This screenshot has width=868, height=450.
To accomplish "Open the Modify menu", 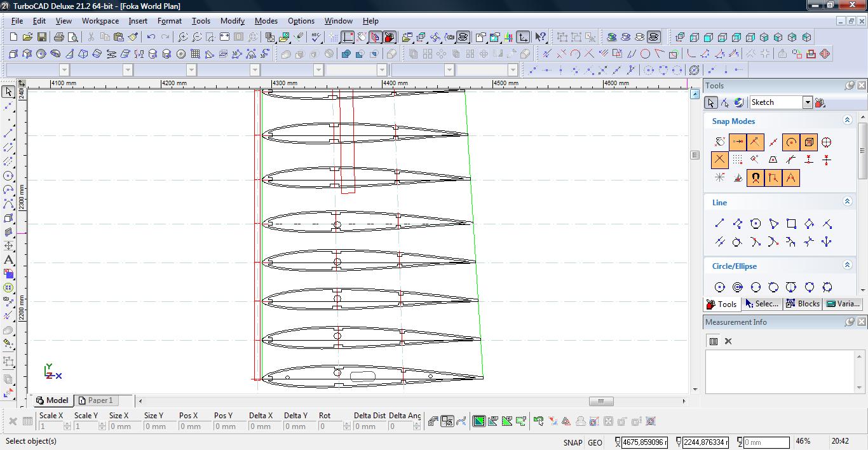I will point(232,21).
